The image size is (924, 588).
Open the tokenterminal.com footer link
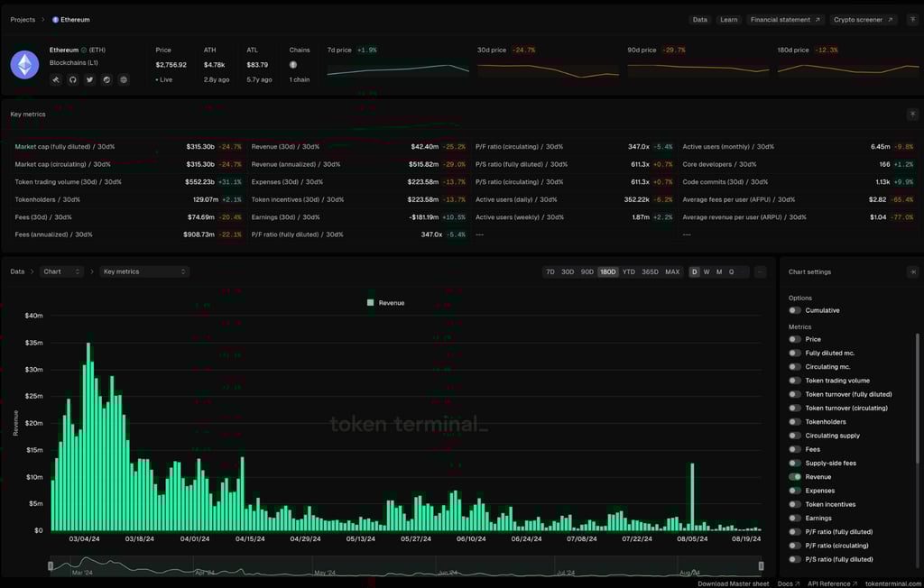pos(893,583)
